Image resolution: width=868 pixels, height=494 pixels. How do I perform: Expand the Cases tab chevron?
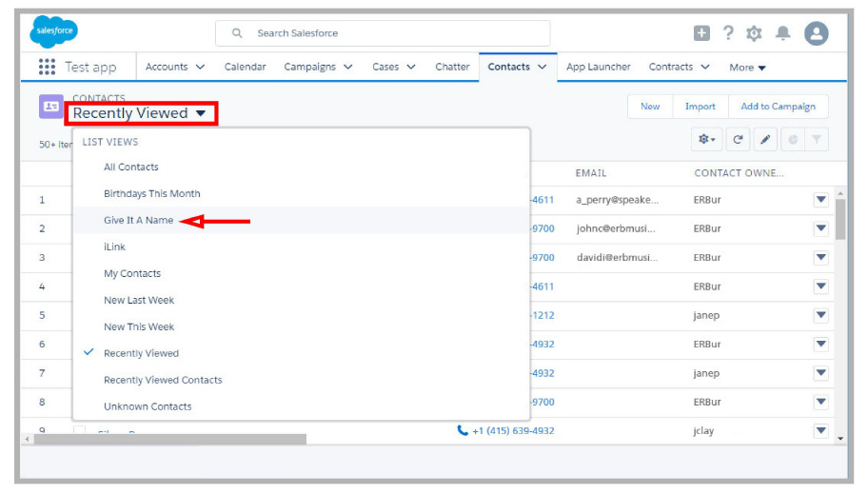pyautogui.click(x=411, y=67)
